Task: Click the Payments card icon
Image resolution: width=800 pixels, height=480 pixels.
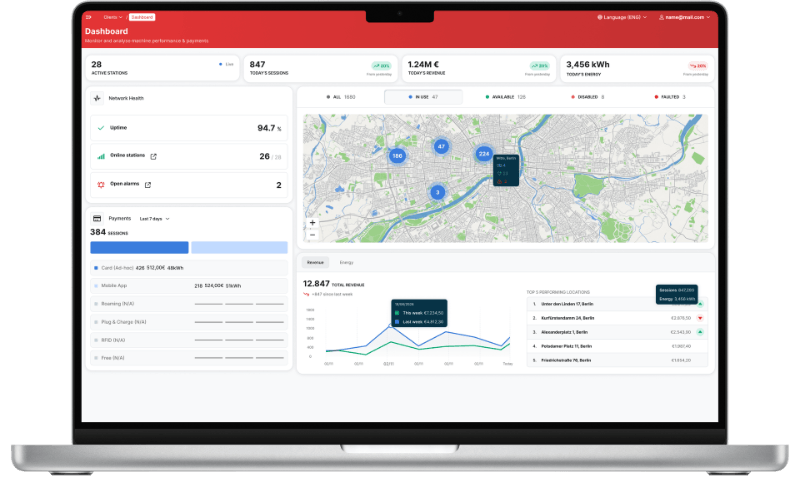Action: coord(97,219)
